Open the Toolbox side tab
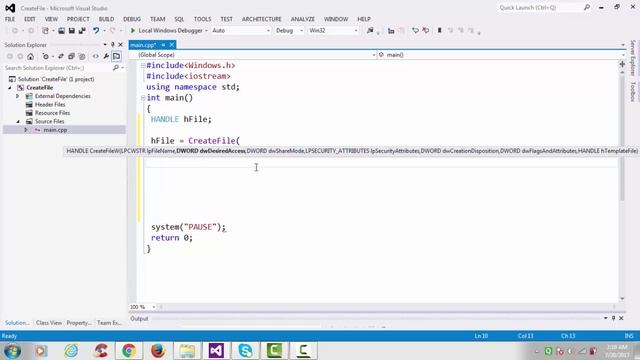The height and width of the screenshot is (360, 640). (633, 91)
